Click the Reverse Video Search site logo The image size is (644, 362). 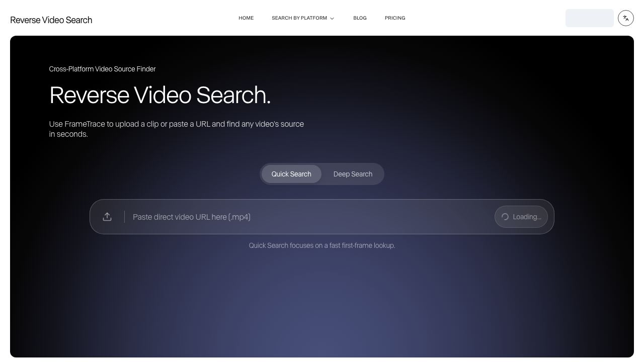click(x=51, y=20)
